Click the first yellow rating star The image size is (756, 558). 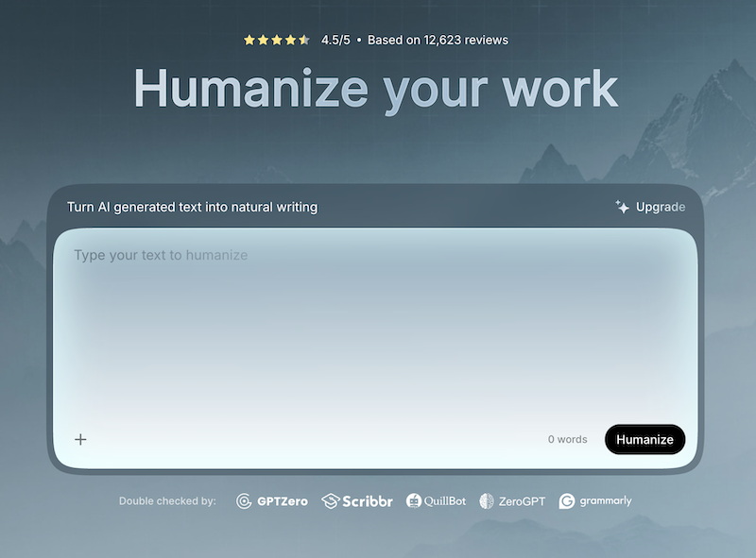click(x=249, y=41)
